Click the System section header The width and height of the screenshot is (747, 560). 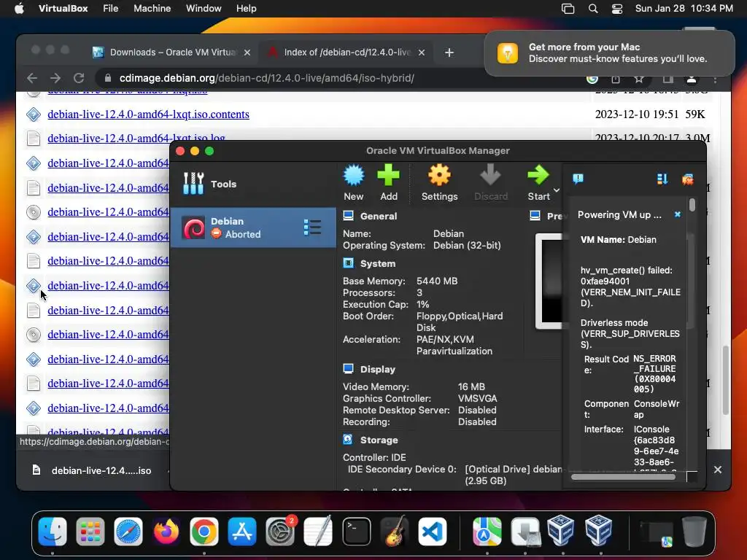tap(378, 264)
